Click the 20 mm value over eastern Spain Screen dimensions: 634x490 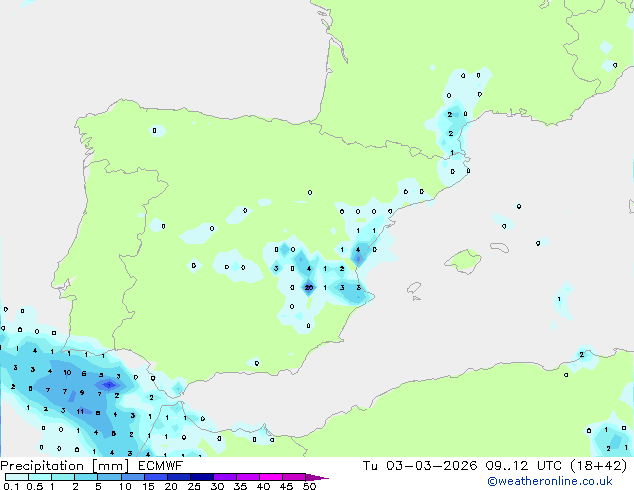(309, 287)
